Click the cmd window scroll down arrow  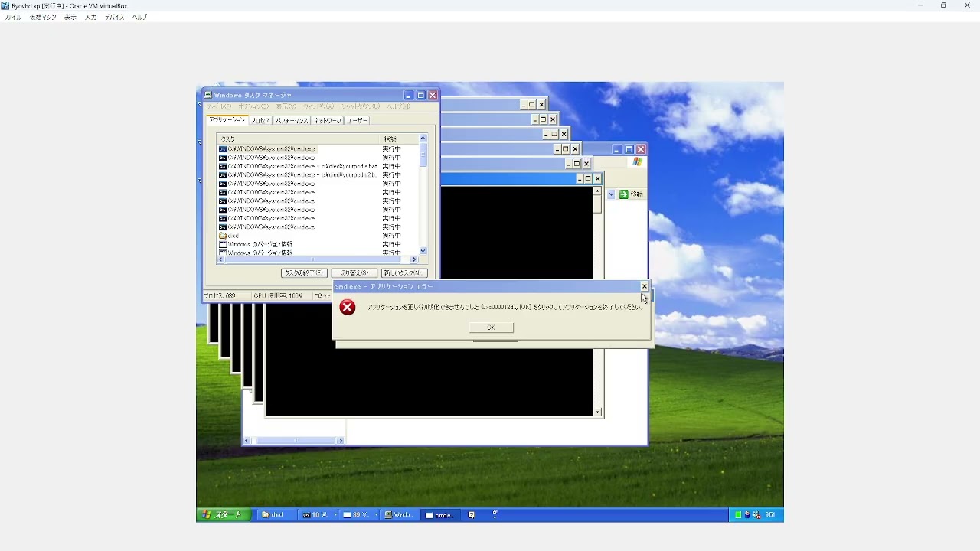click(598, 412)
